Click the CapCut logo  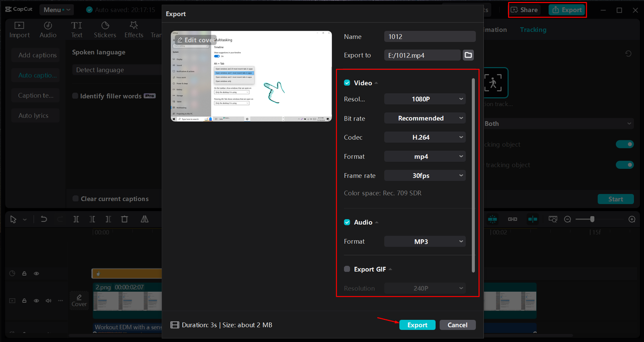(x=20, y=10)
